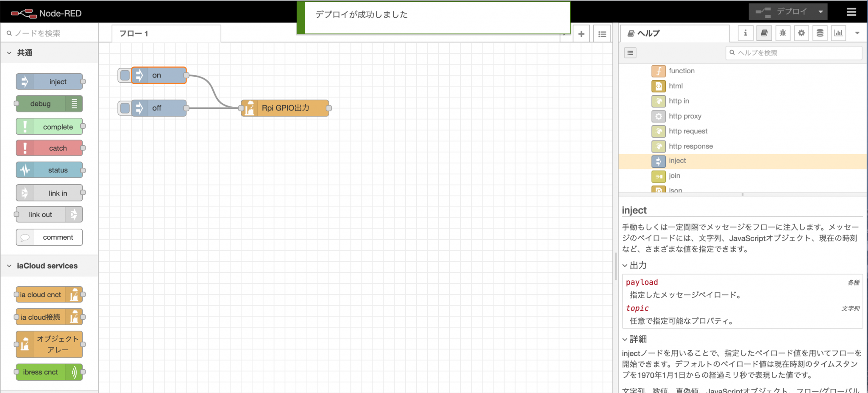Viewport: 868px width, 393px height.
Task: Click the add flow plus icon
Action: click(581, 33)
